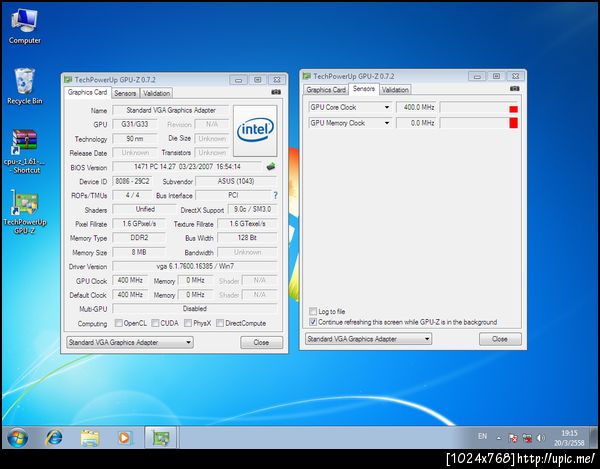Click the screenshot camera icon in Sensors GPU-Z window

click(x=515, y=88)
